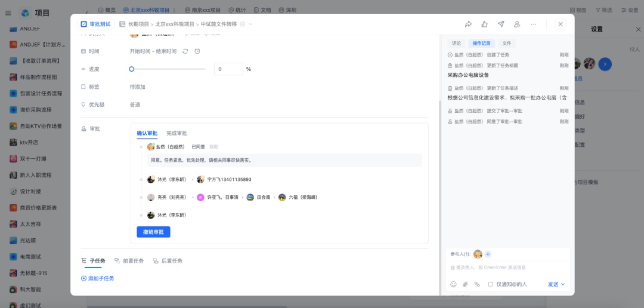Click approver 田会禹
The width and height of the screenshot is (644, 308).
[258, 198]
